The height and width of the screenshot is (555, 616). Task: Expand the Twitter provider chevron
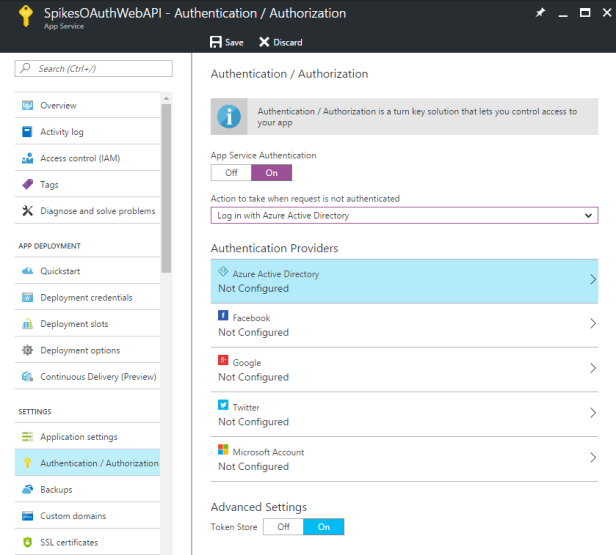point(593,413)
